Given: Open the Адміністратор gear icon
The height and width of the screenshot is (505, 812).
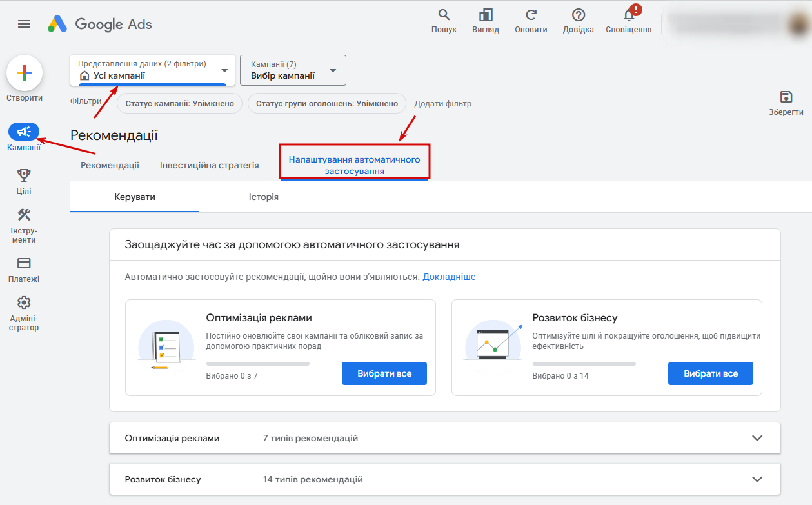Looking at the screenshot, I should (x=24, y=302).
